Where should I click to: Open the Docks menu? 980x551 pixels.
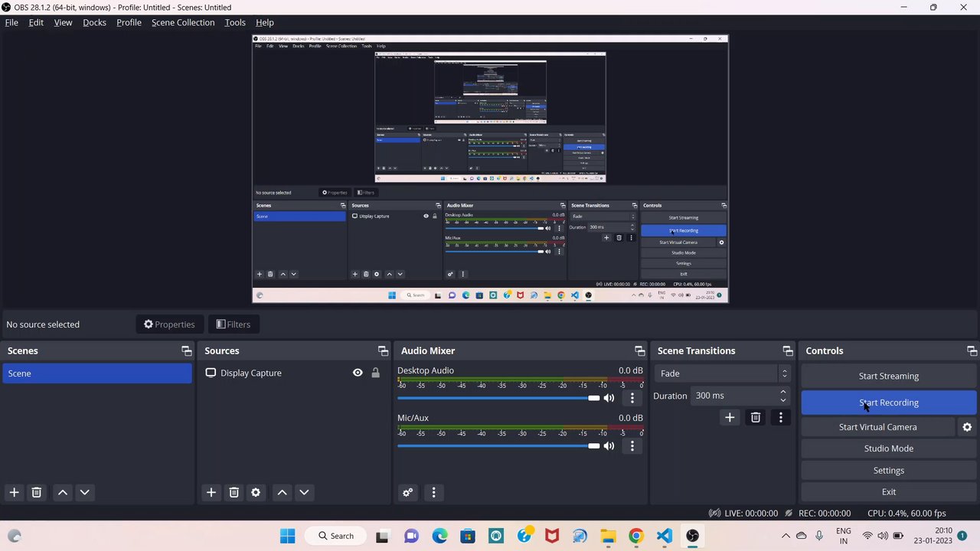[94, 22]
